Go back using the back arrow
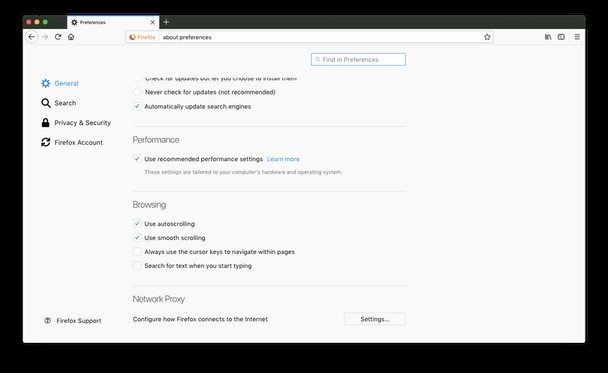This screenshot has height=373, width=608. (x=32, y=37)
